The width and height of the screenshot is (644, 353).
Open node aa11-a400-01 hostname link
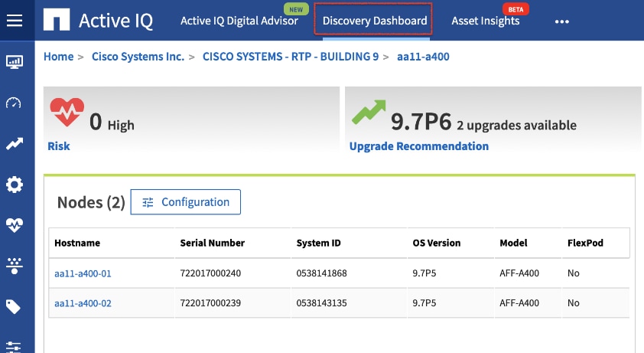point(83,273)
